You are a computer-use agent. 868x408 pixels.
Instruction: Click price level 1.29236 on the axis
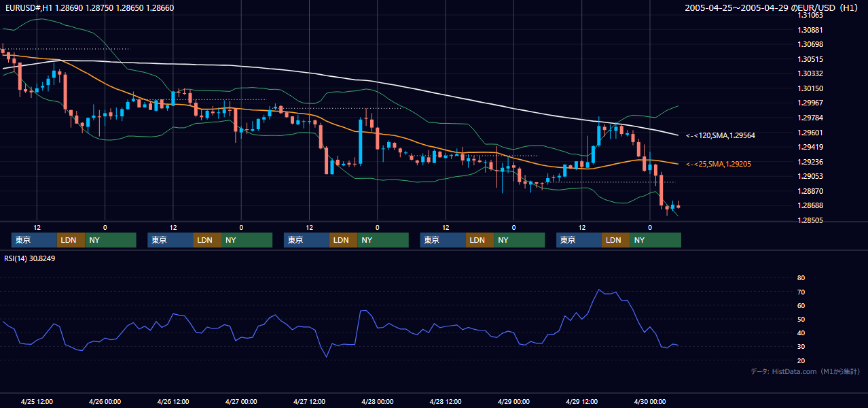click(810, 162)
